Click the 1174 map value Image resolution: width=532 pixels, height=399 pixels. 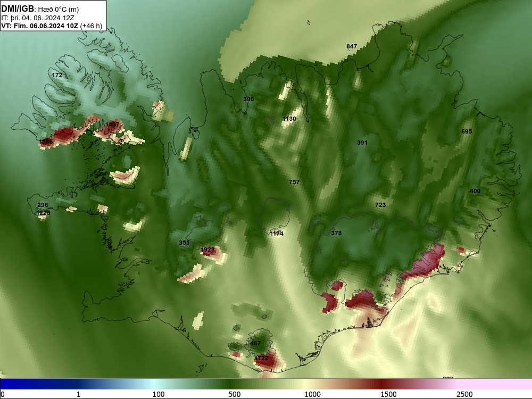(277, 234)
